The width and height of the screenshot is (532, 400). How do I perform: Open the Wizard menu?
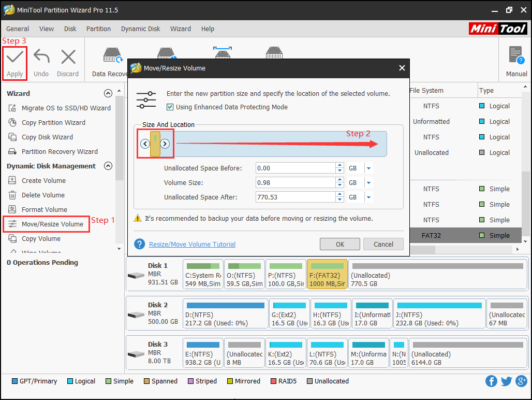pos(181,29)
